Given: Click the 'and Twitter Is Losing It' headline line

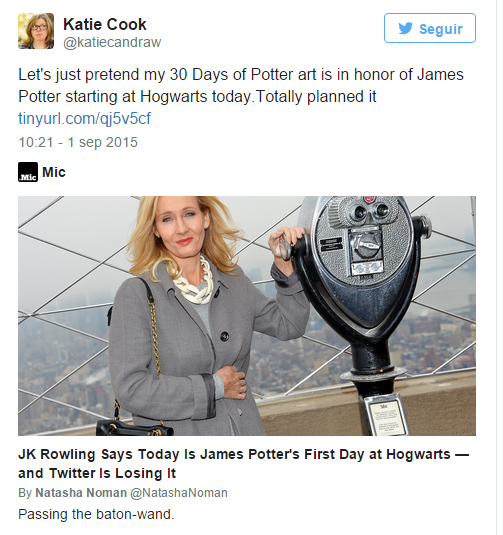Looking at the screenshot, I should click(x=97, y=473).
